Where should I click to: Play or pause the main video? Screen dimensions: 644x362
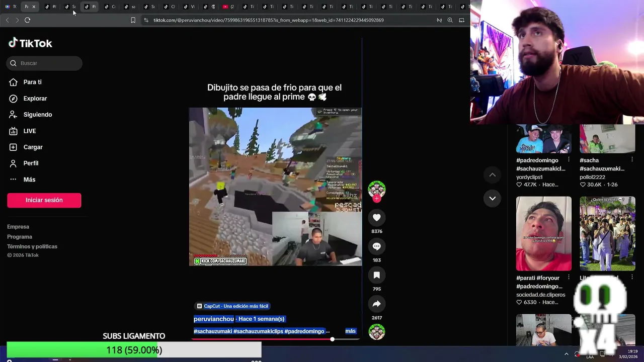(x=275, y=187)
